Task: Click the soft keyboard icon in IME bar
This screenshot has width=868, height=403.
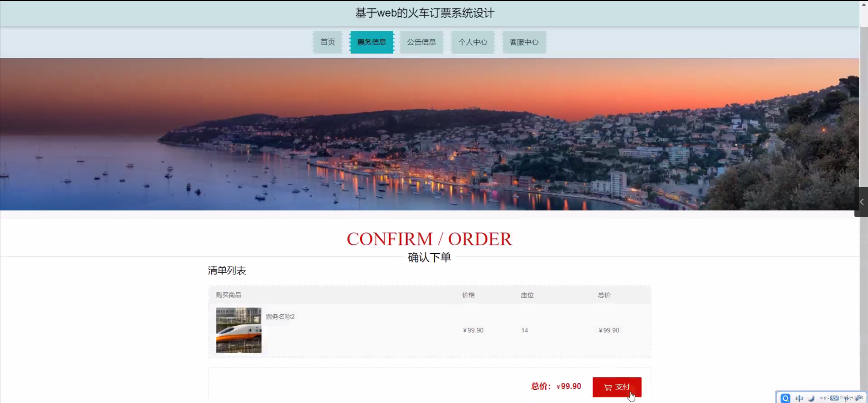Action: [834, 398]
